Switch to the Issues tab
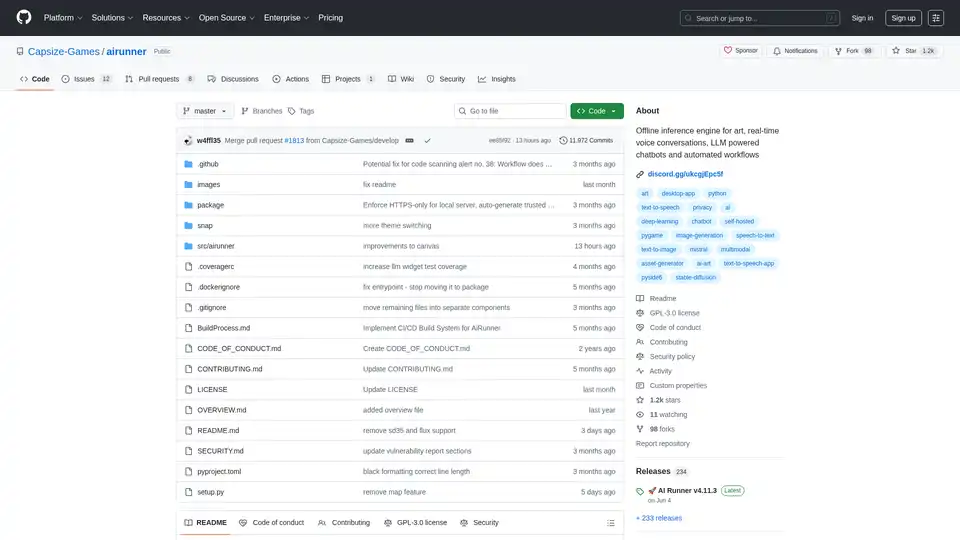This screenshot has width=960, height=540. click(x=86, y=79)
